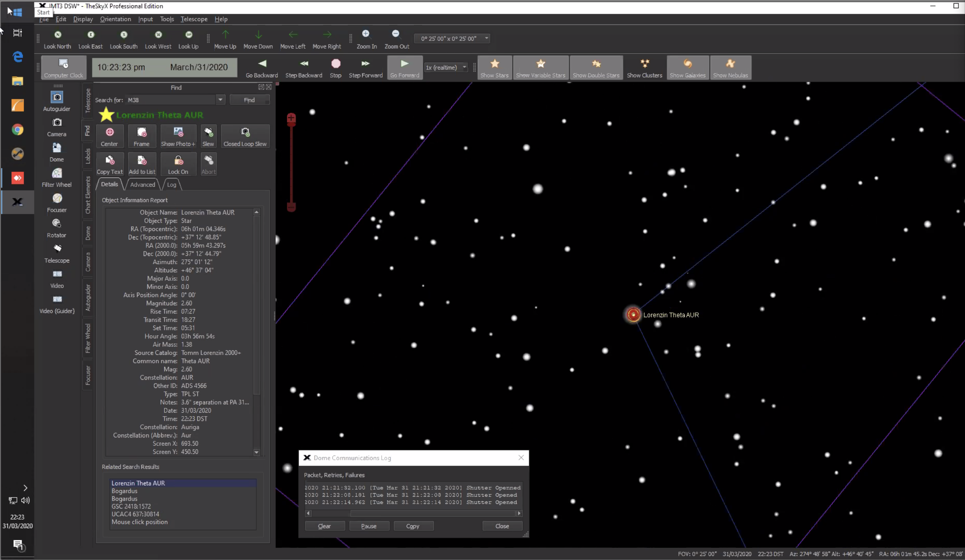
Task: Open the Orientation menu
Action: pos(115,19)
